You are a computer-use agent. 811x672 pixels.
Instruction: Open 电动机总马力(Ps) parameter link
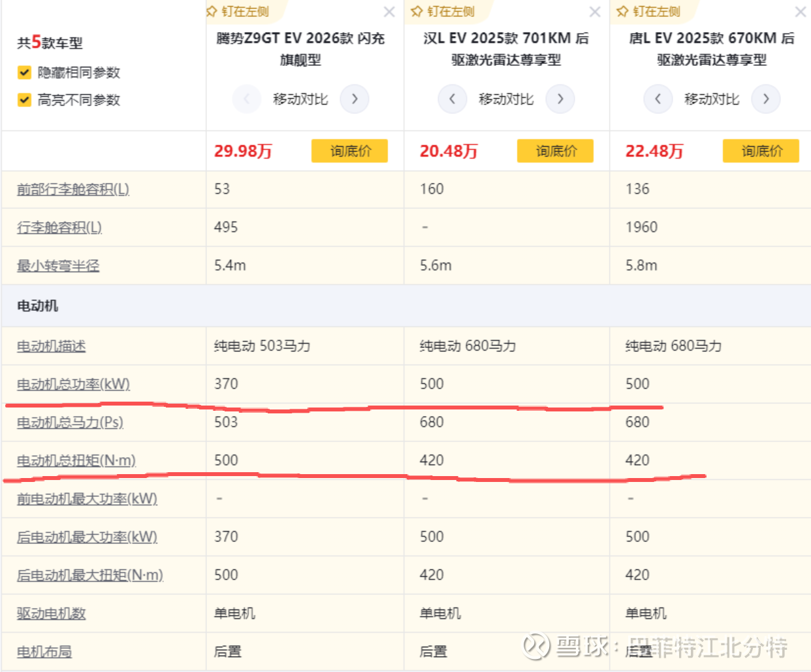point(70,423)
